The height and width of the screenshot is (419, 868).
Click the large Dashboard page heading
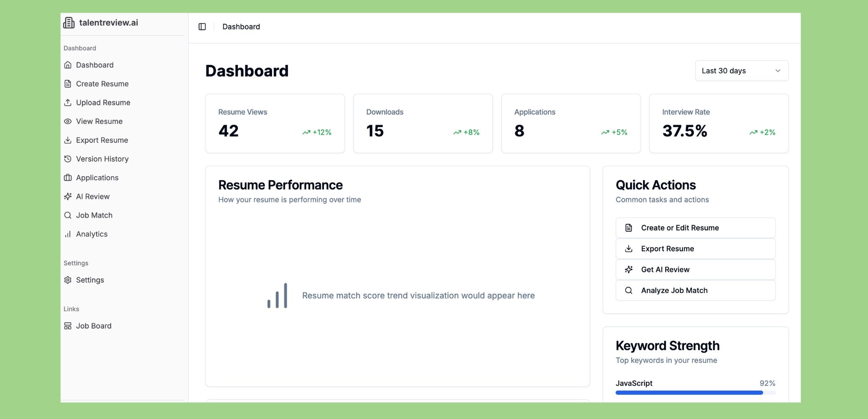247,71
